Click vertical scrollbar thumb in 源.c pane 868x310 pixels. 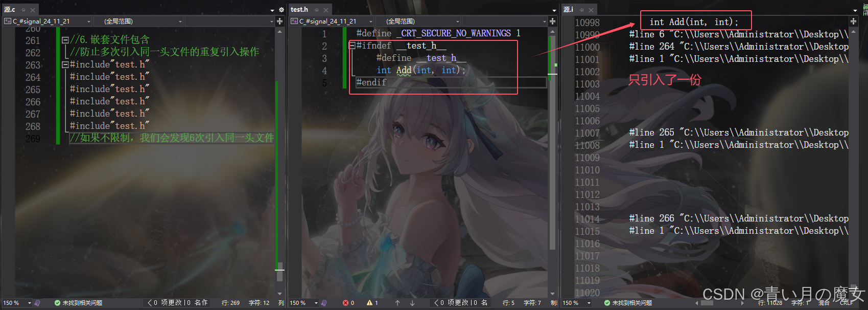tap(279, 272)
